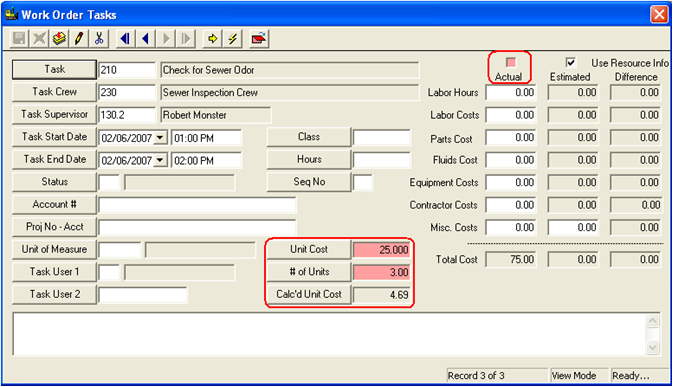Click the stacked records add icon
The image size is (673, 387).
59,39
